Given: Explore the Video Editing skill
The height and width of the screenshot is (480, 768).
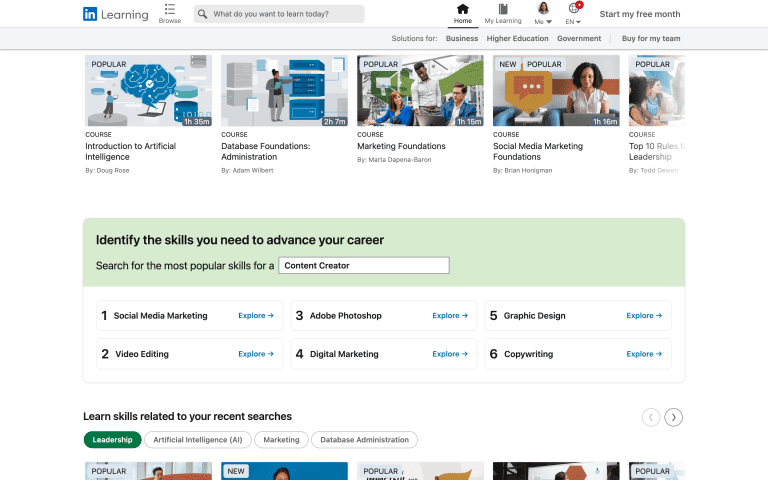Looking at the screenshot, I should pos(256,354).
